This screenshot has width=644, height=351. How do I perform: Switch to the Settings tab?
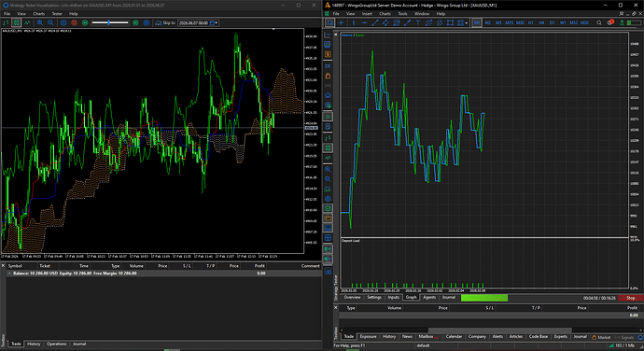click(374, 298)
